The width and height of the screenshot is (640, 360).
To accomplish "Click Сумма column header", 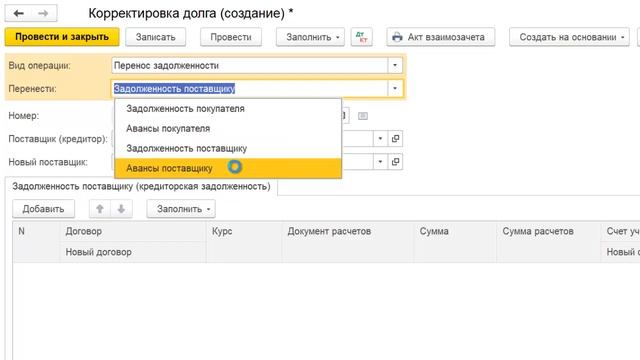I will point(455,242).
